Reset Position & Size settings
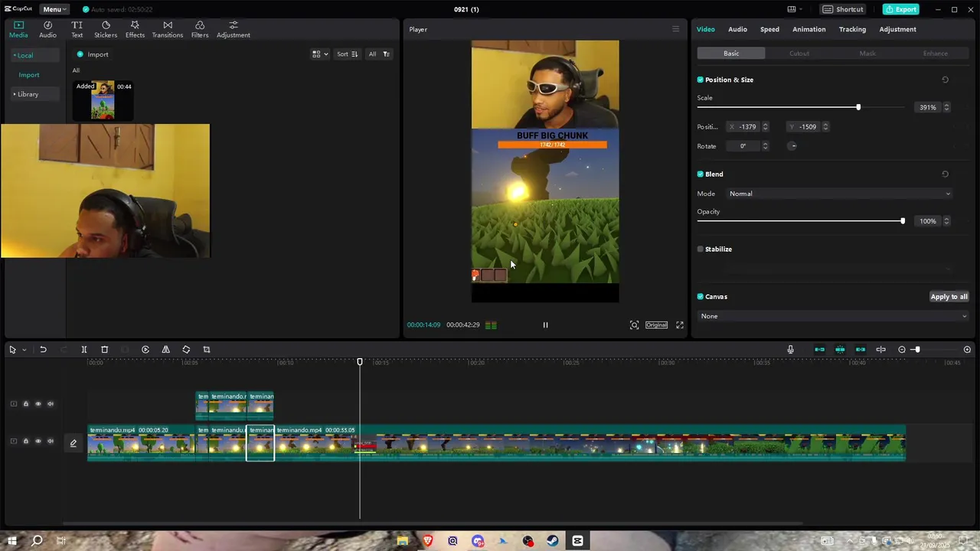 [x=946, y=80]
